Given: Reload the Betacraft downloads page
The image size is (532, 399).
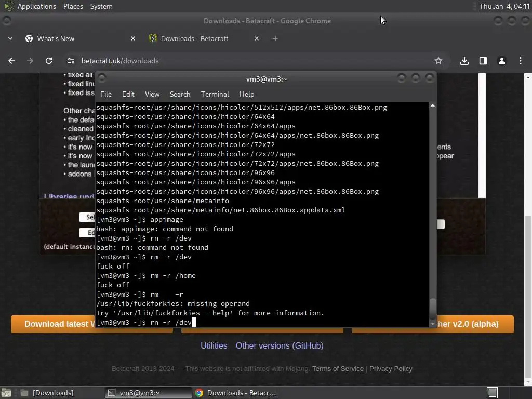Looking at the screenshot, I should point(49,61).
